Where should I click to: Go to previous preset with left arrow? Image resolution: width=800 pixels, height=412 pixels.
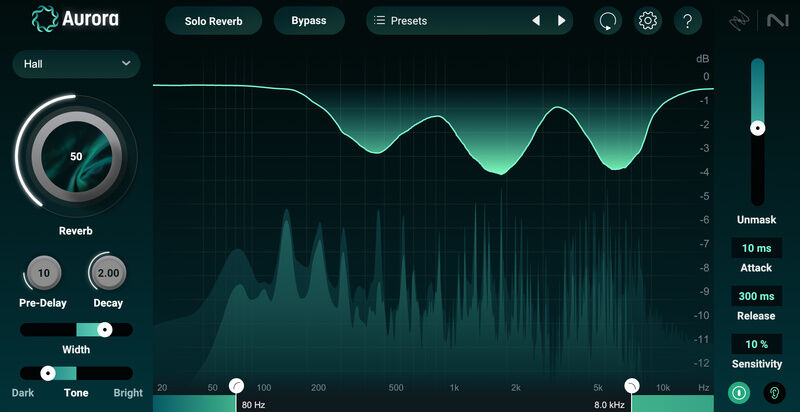coord(536,20)
